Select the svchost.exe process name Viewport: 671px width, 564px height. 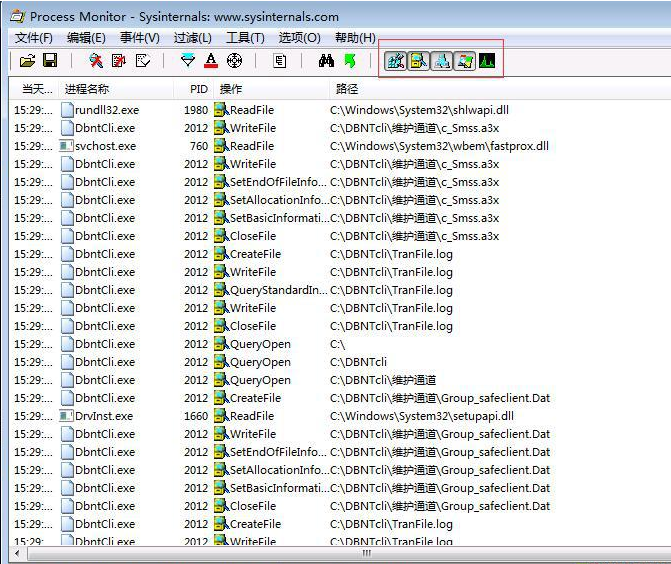point(105,146)
